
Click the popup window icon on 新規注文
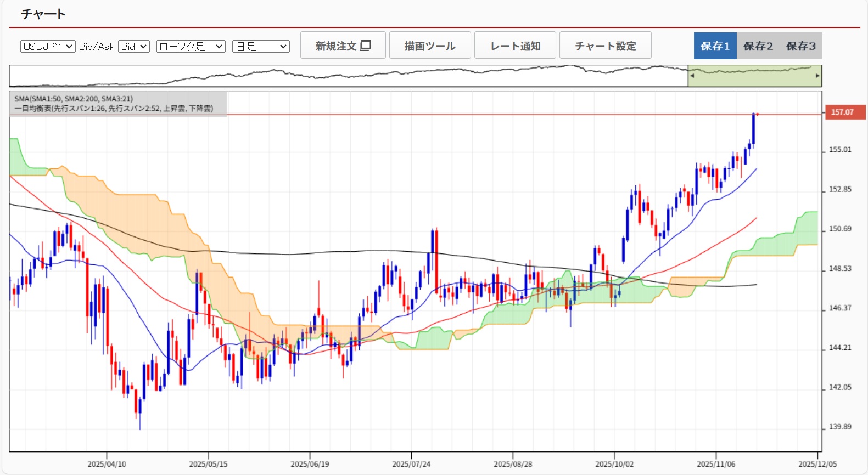tap(365, 46)
